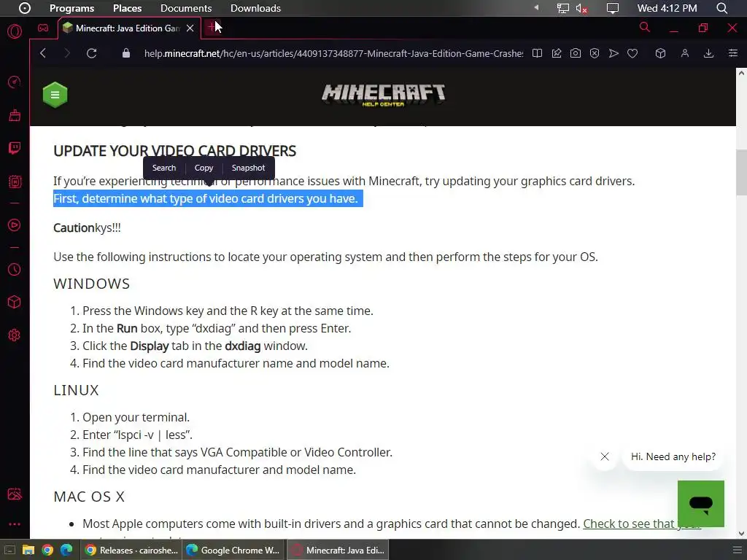747x560 pixels.
Task: Click Copy in selection popup
Action: (x=204, y=168)
